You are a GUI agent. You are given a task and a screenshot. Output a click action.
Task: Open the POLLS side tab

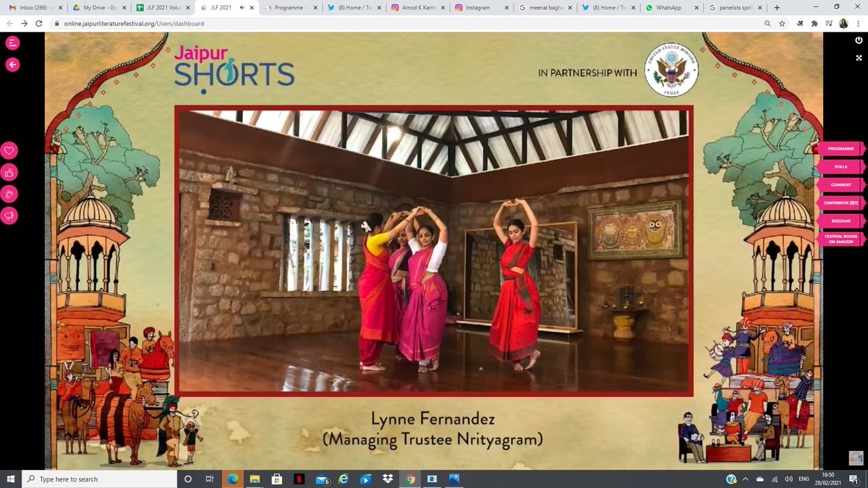click(x=841, y=167)
